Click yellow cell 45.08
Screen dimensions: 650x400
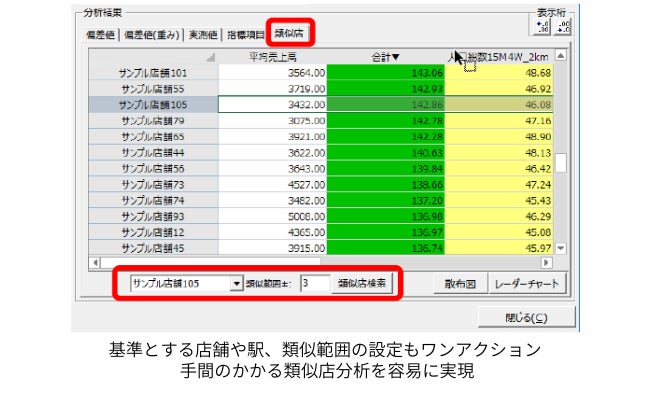499,233
